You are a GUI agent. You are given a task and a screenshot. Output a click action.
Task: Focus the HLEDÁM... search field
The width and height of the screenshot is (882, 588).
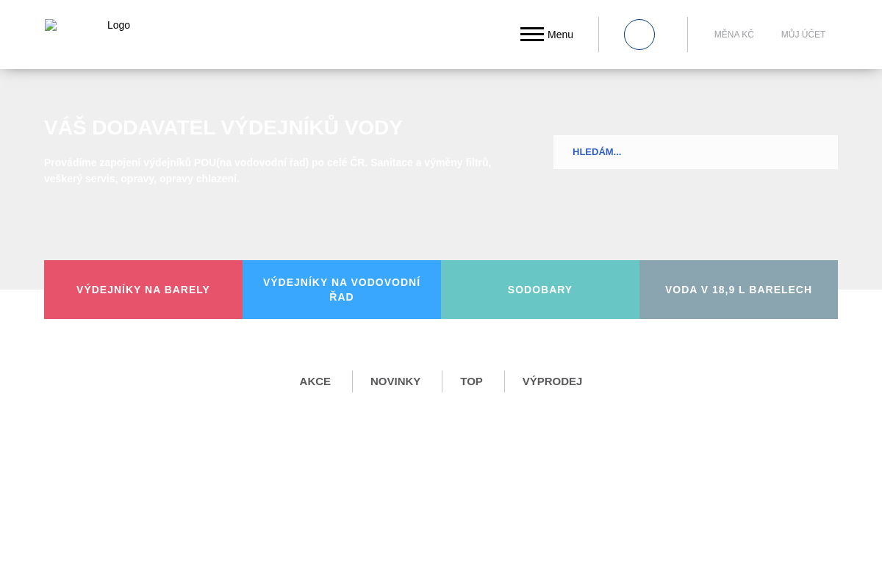[695, 152]
